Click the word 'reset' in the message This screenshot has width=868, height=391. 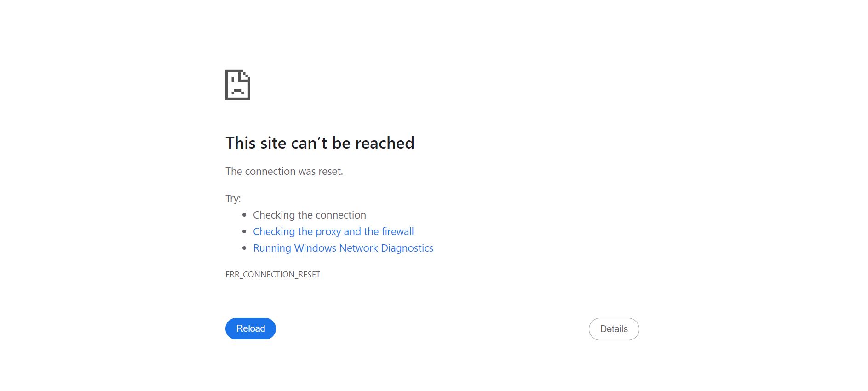tap(329, 171)
